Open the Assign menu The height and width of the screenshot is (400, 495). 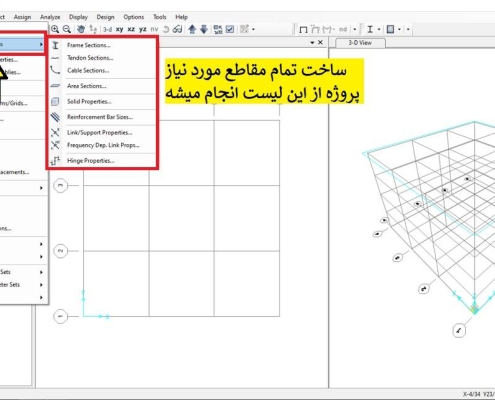tap(22, 17)
